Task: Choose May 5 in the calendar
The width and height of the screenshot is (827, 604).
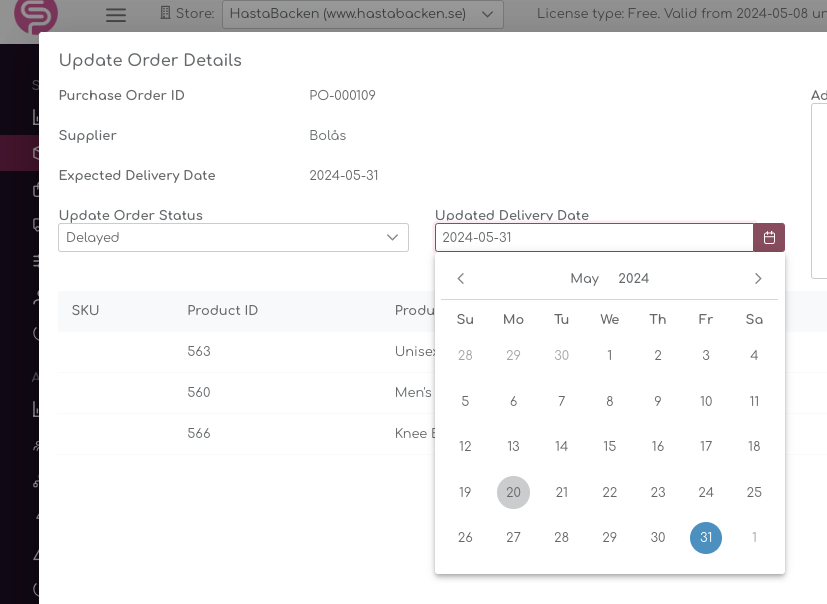Action: pos(465,401)
